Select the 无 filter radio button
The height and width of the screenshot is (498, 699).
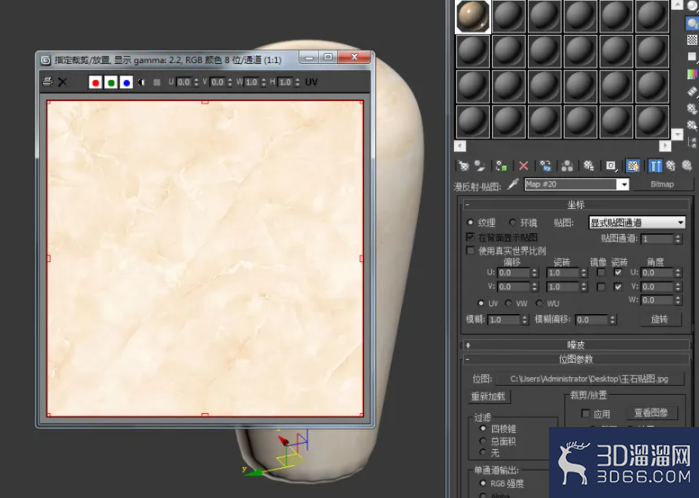point(483,453)
